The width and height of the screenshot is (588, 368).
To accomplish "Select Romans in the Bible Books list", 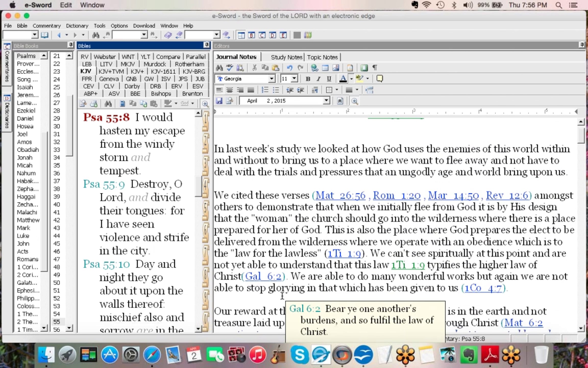I will click(x=27, y=259).
